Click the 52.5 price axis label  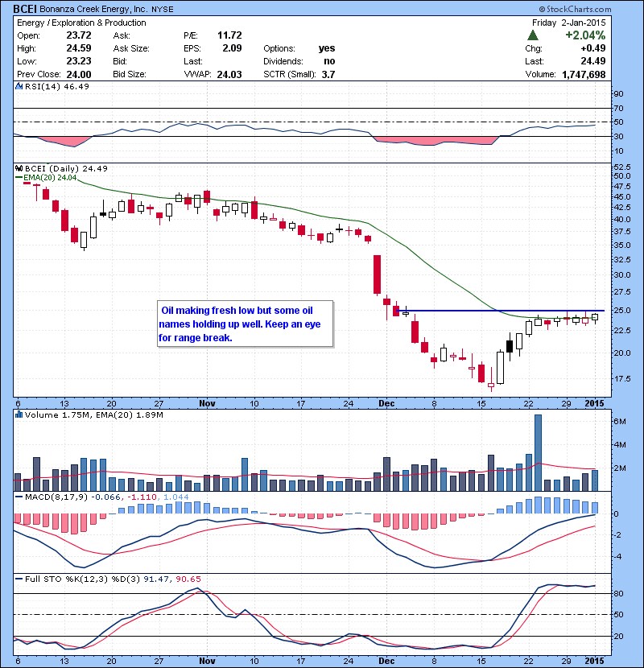tap(622, 167)
